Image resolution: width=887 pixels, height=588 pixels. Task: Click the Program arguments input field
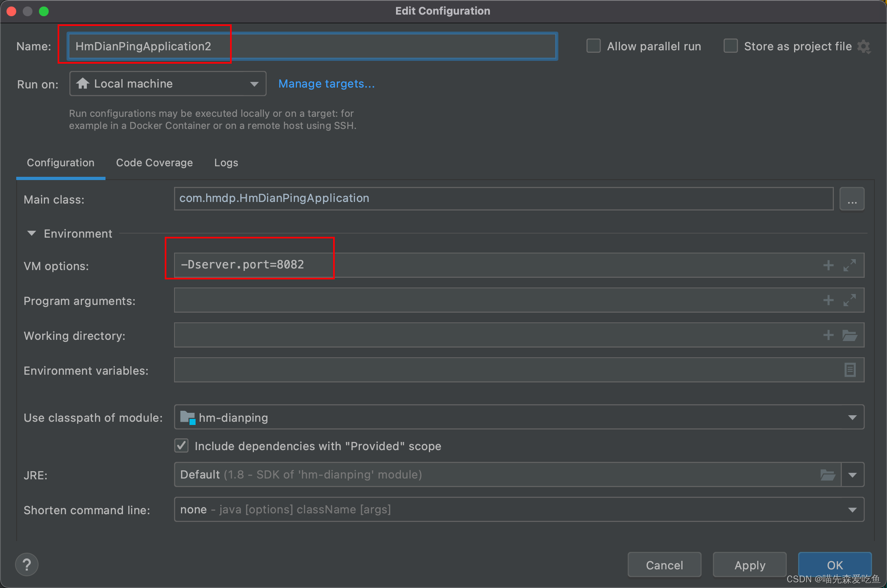[x=519, y=300]
